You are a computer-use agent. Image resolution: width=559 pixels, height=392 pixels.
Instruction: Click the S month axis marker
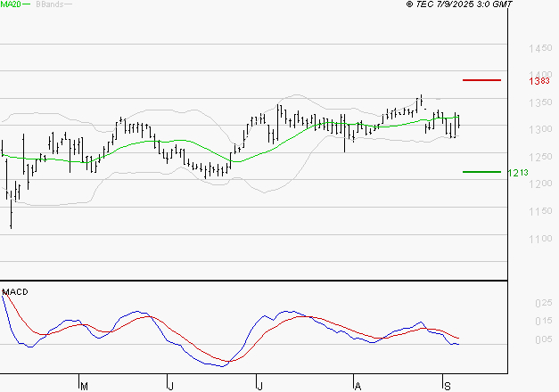(448, 386)
